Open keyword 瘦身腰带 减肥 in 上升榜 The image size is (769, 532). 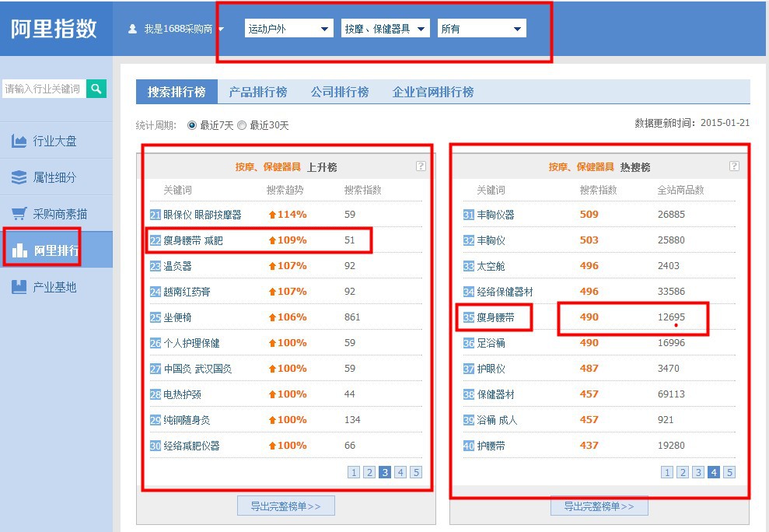click(x=194, y=240)
